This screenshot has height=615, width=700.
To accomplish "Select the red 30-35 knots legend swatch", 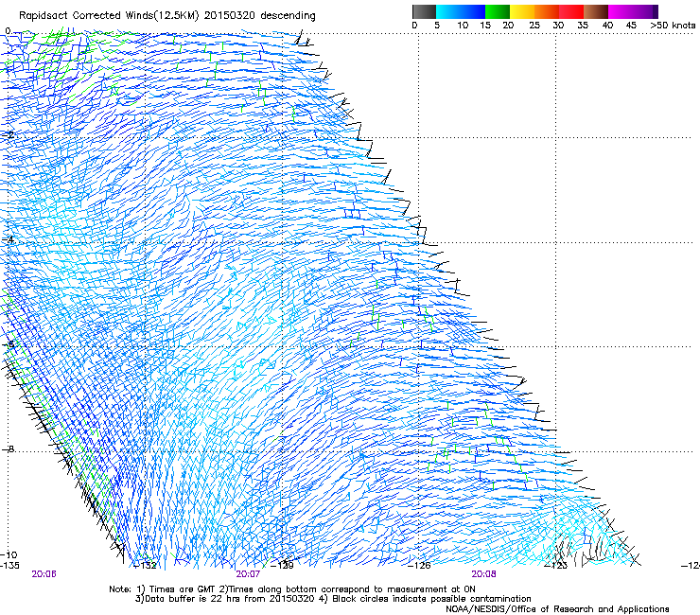I will (x=571, y=11).
